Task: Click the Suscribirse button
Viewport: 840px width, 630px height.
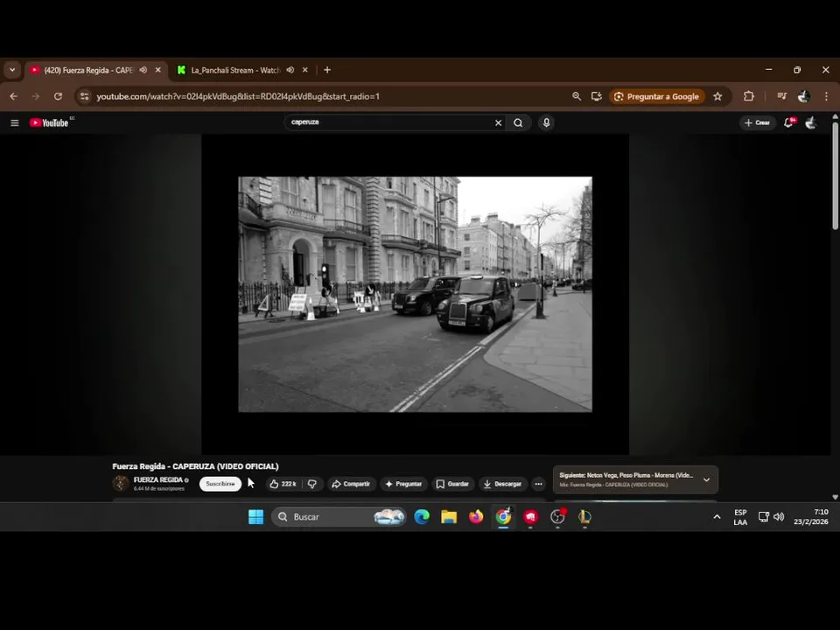Action: coord(220,484)
